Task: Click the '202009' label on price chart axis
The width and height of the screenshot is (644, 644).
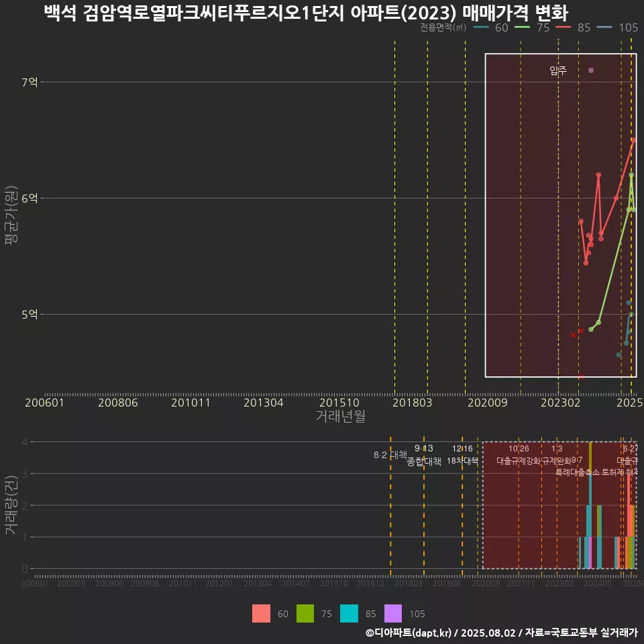Action: 488,402
